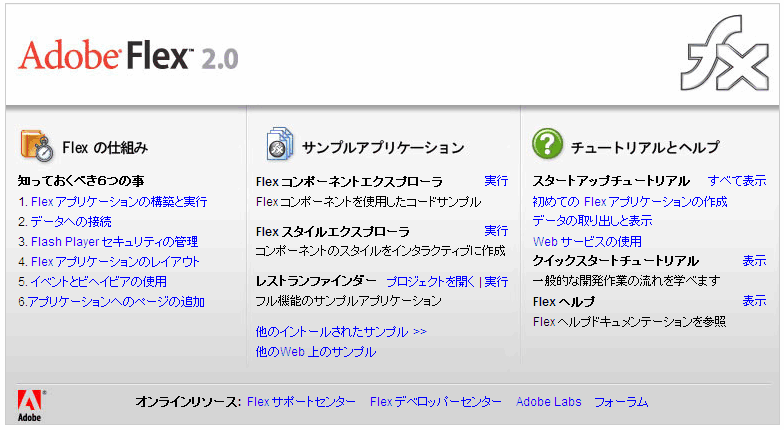The image size is (784, 430).
Task: Open 'Flex アプリケーションの構築と実行' link
Action: pos(119,202)
